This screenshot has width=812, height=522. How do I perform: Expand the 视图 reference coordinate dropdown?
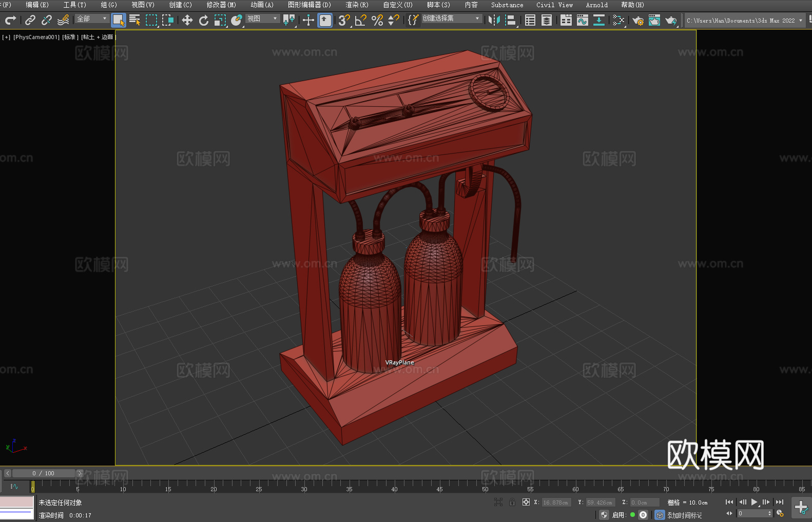click(x=262, y=18)
